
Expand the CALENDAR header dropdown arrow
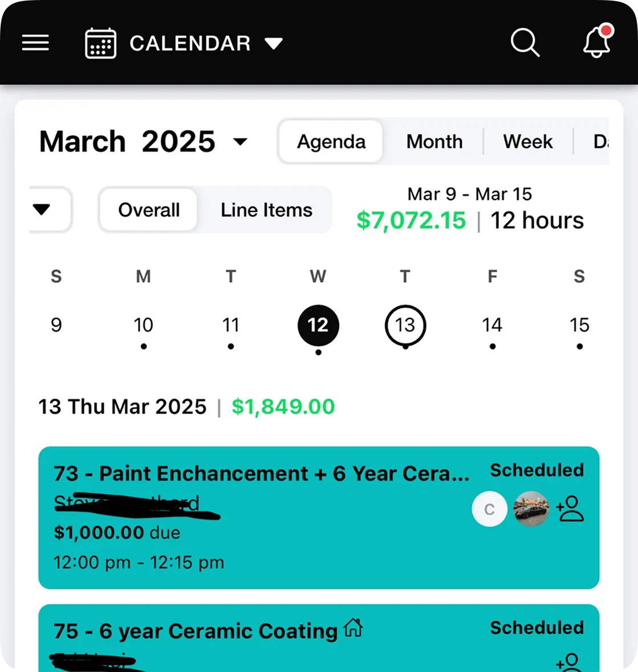(273, 43)
